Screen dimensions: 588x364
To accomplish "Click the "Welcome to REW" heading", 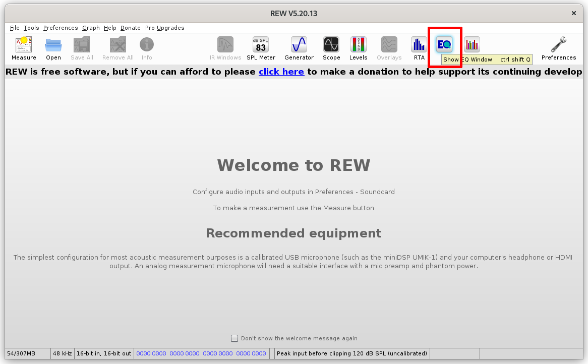I will 293,165.
